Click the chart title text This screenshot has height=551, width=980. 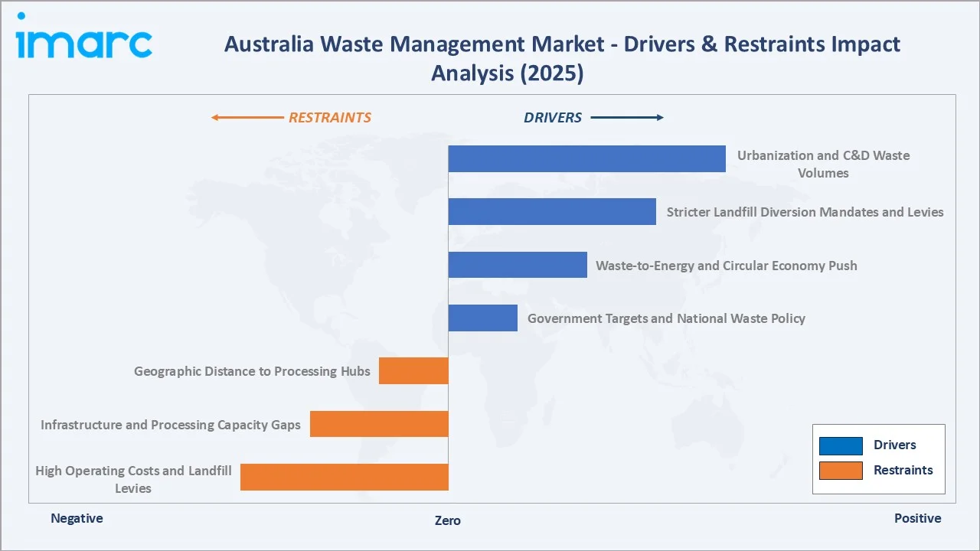562,58
